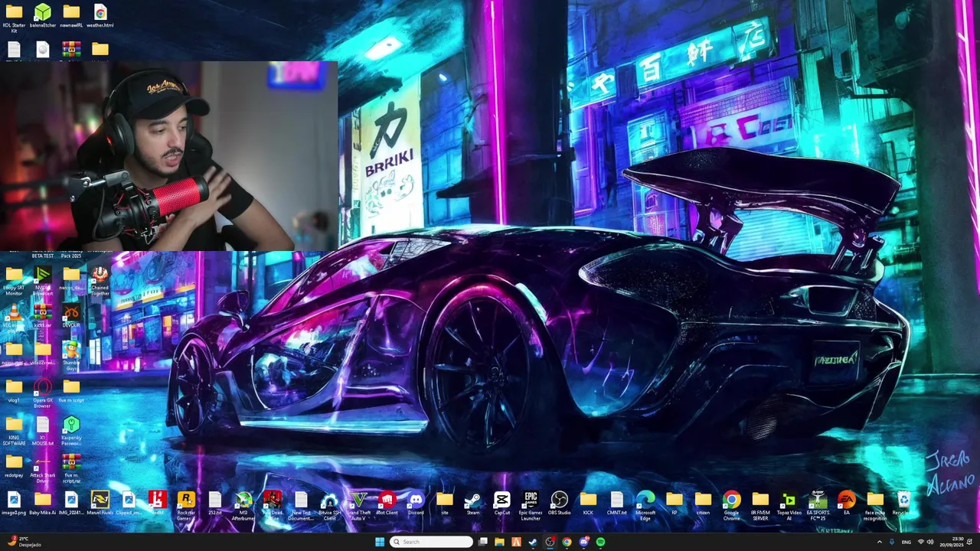Open the 252.txt file

pyautogui.click(x=215, y=504)
